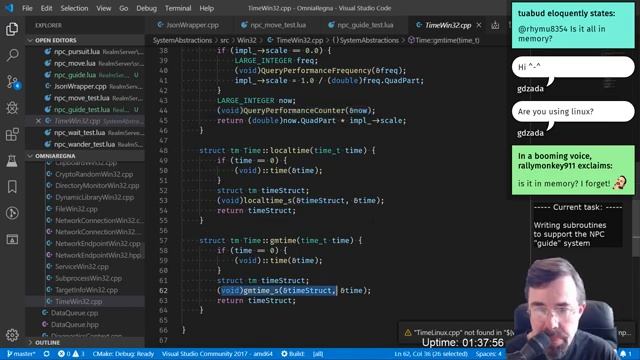This screenshot has width=640, height=360.
Task: Close the TimeWin32.cpp editor tab
Action: tap(479, 25)
